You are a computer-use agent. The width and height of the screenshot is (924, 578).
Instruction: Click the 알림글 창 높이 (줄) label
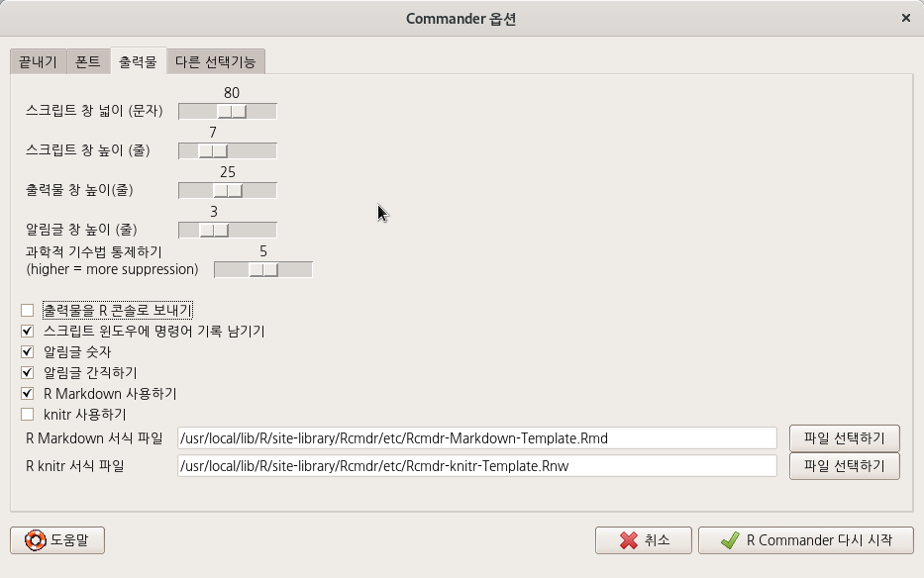point(81,230)
